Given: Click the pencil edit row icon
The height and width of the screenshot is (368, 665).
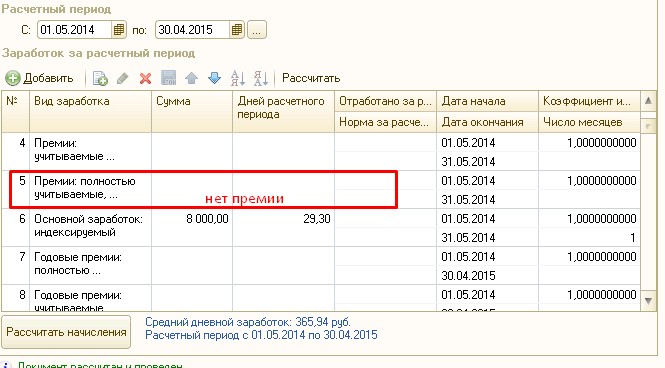Looking at the screenshot, I should pos(123,78).
